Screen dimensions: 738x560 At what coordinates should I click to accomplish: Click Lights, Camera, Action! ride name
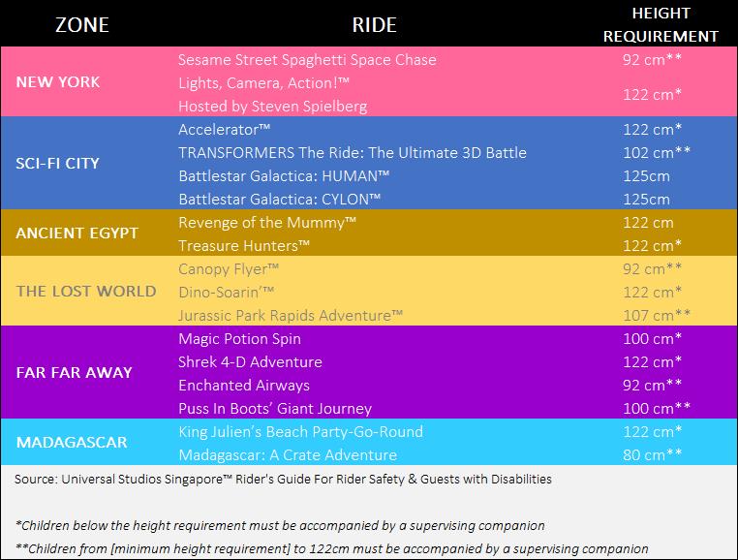(x=263, y=83)
